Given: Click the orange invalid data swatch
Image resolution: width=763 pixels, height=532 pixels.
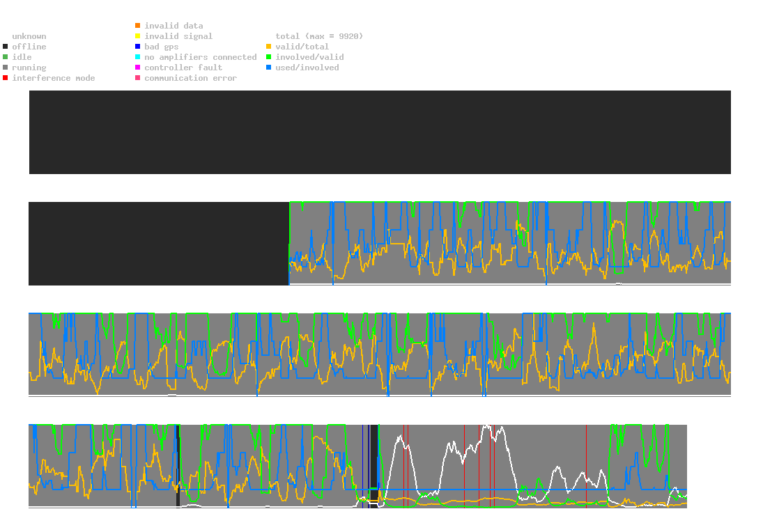Looking at the screenshot, I should (138, 26).
